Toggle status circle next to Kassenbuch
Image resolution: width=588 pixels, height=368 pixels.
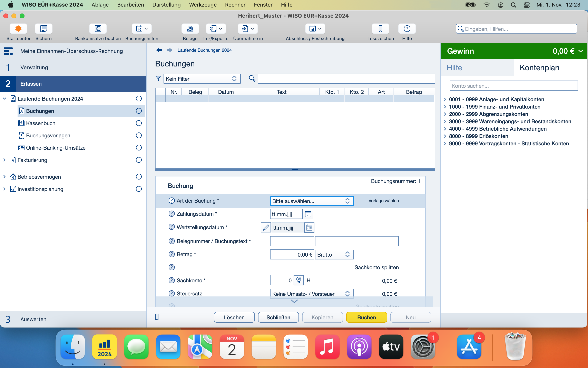(x=139, y=123)
